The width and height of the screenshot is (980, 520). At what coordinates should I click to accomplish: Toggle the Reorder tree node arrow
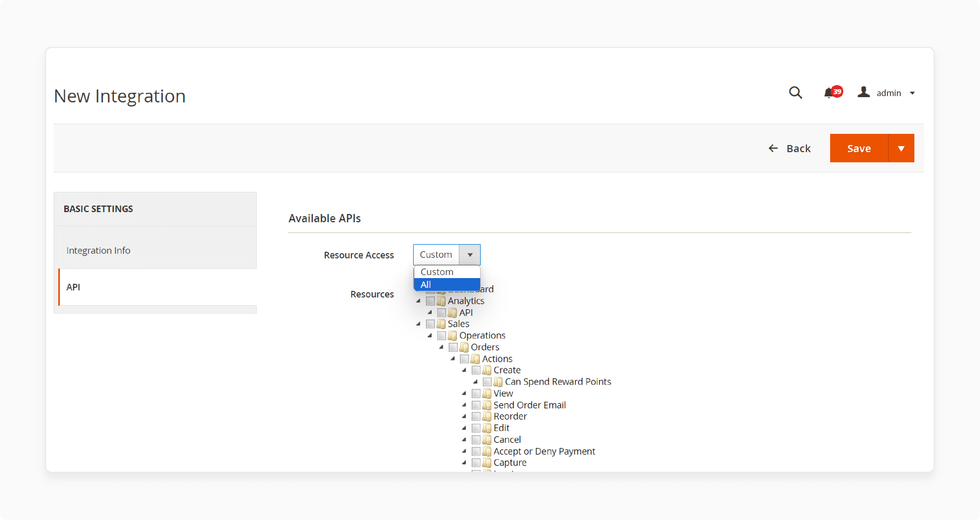point(464,417)
